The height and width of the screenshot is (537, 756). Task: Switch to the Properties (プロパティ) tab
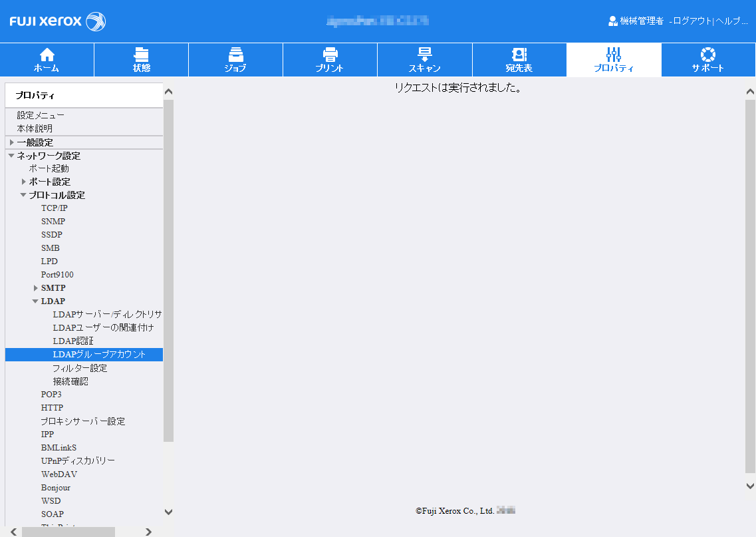tap(614, 60)
